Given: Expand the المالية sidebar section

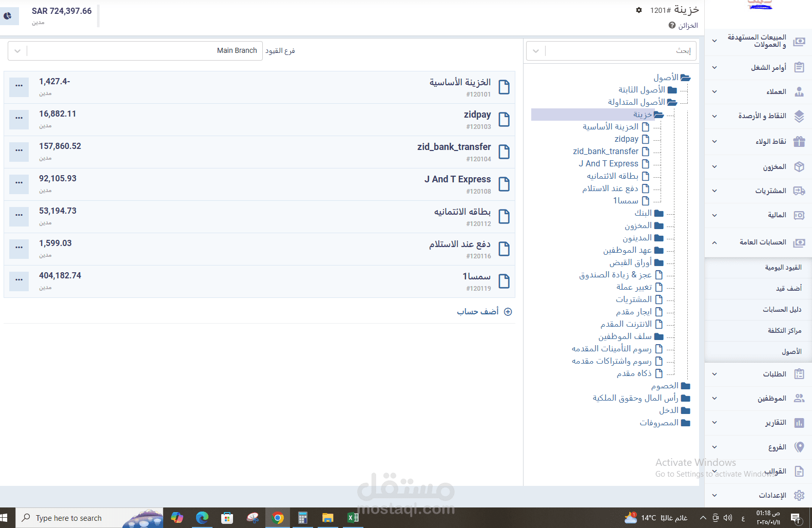Looking at the screenshot, I should [x=714, y=215].
